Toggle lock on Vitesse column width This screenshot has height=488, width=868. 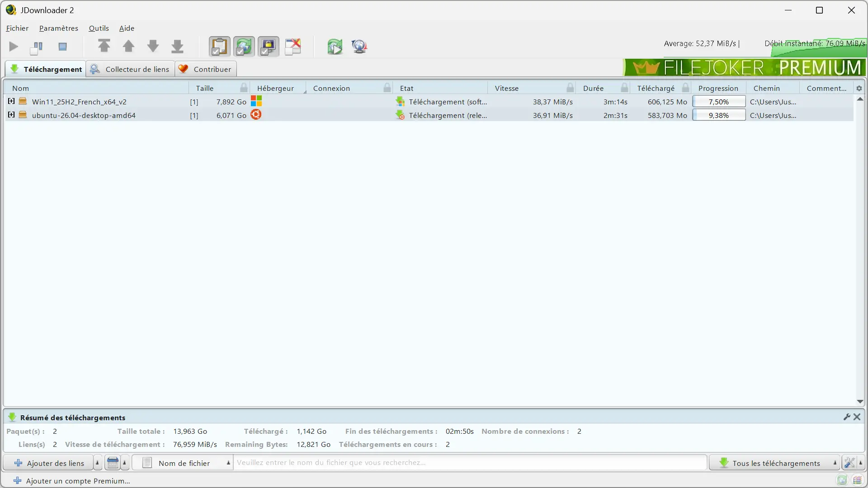pos(570,88)
